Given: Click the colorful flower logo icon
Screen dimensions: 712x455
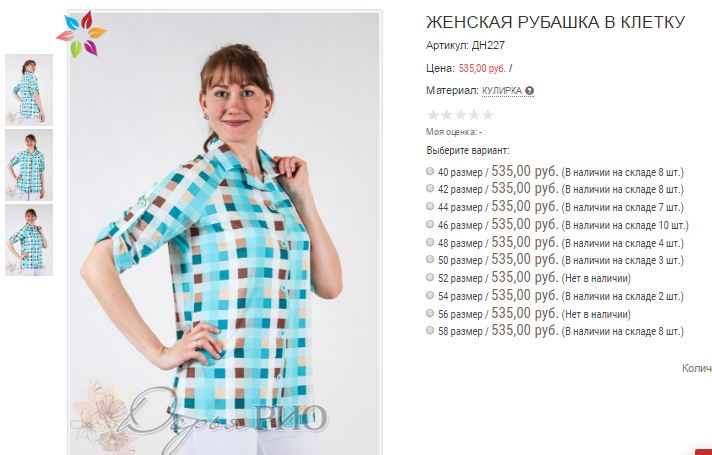Looking at the screenshot, I should (82, 34).
